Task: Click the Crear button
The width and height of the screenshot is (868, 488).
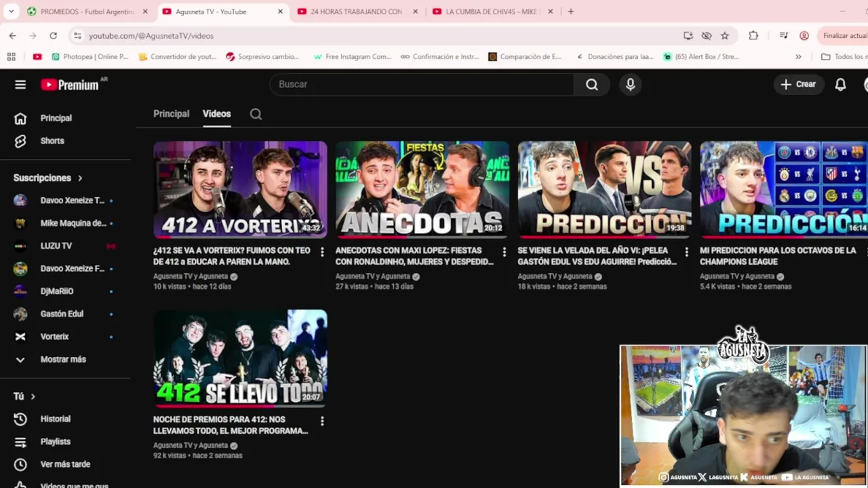Action: (798, 84)
